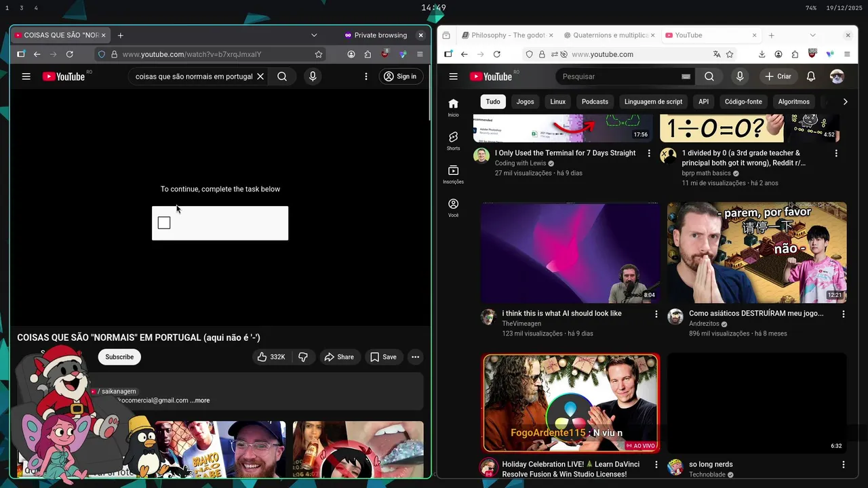Open options for "1 divided by 0" video
868x488 pixels.
836,154
